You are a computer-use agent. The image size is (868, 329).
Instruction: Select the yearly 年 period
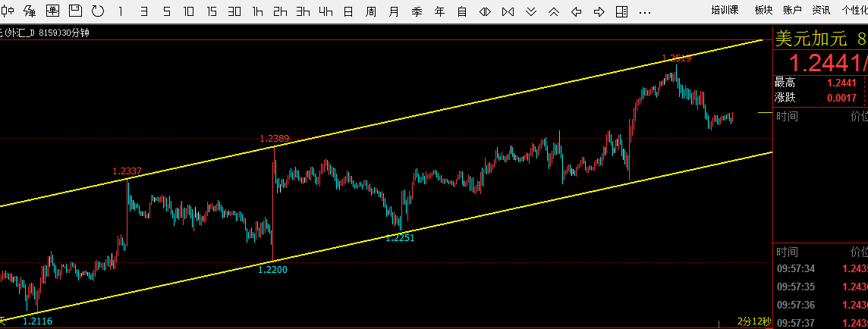(439, 11)
